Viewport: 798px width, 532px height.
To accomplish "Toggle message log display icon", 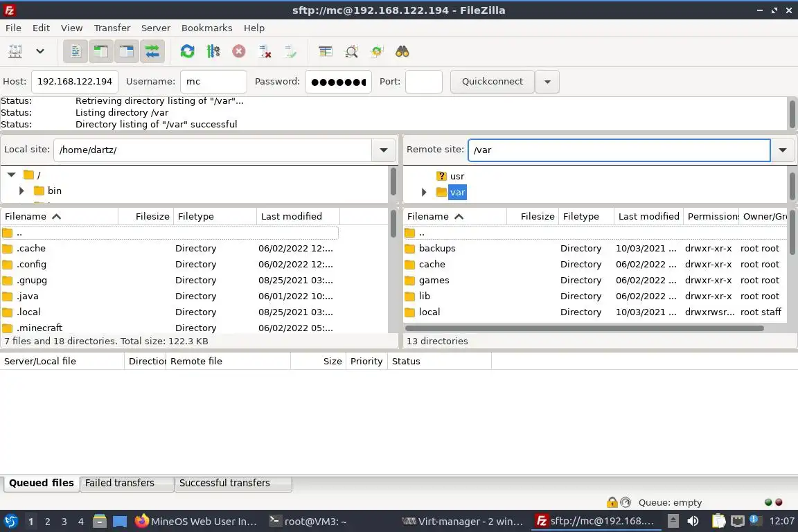I will pos(76,51).
